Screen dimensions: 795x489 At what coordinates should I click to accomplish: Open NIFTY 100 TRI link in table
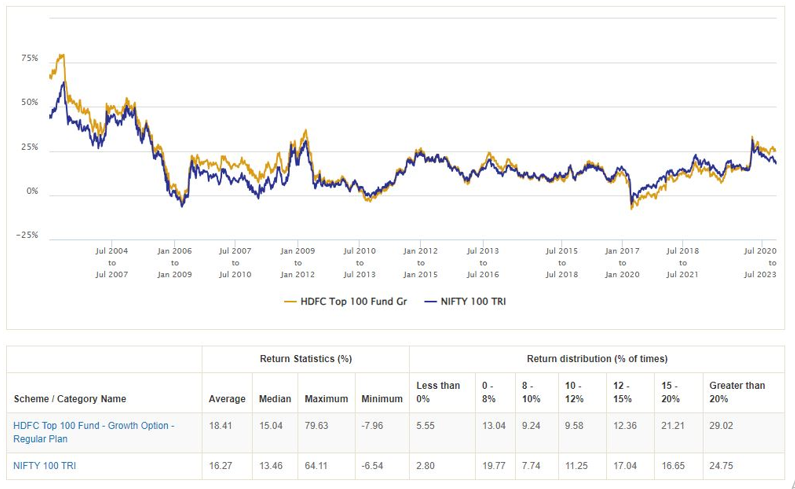tap(45, 466)
